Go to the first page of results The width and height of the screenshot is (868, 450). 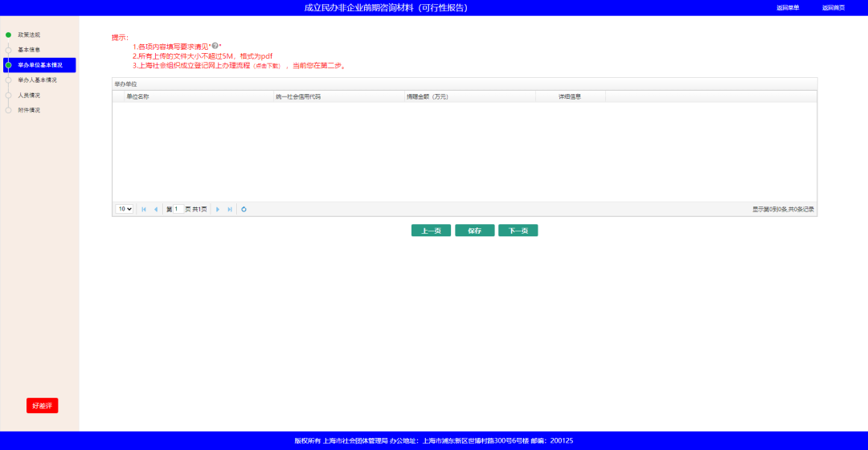point(144,209)
